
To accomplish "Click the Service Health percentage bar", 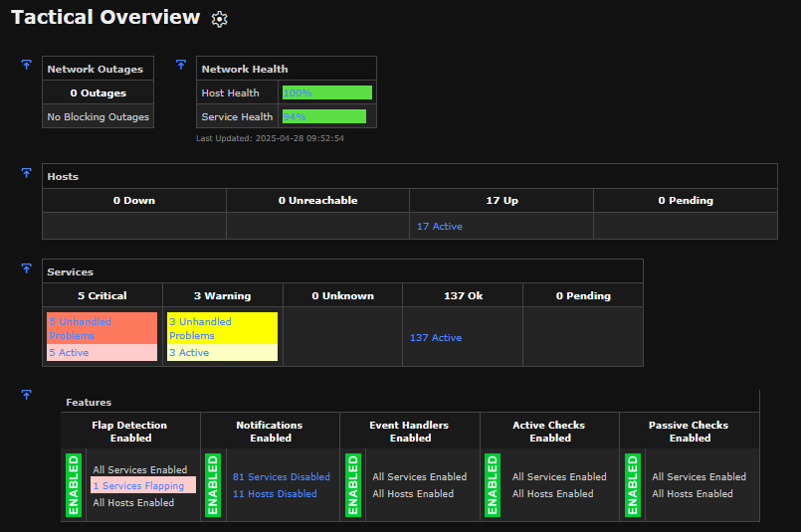I will click(323, 116).
